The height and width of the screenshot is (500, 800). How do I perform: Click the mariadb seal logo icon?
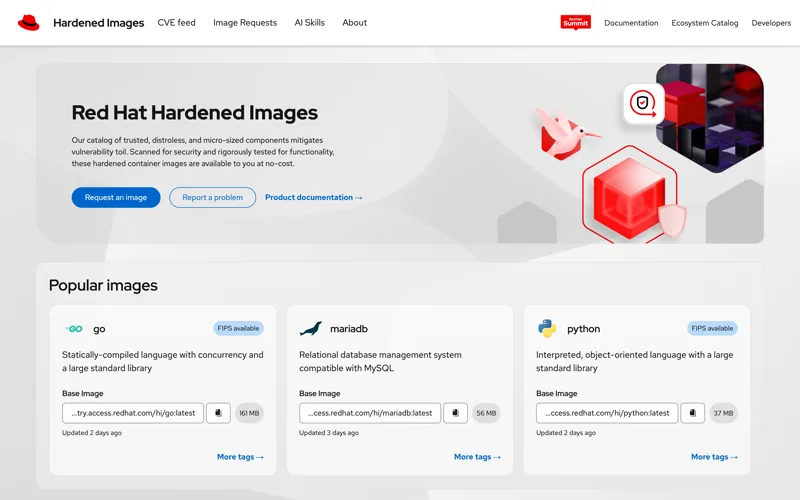pyautogui.click(x=311, y=329)
